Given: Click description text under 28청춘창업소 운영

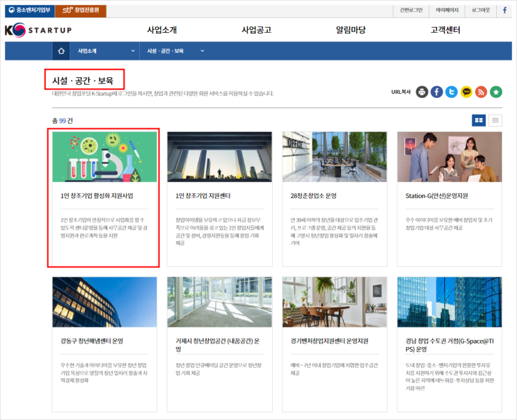Looking at the screenshot, I should (x=334, y=232).
